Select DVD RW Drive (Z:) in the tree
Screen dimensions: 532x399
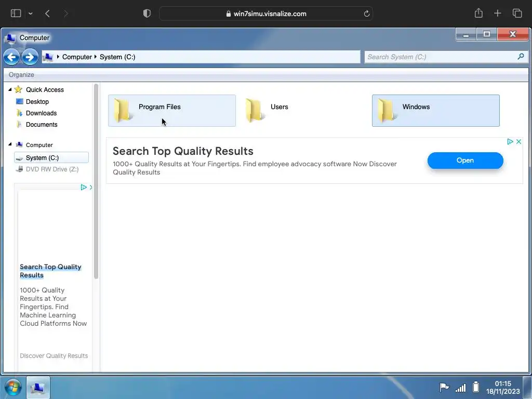tap(52, 169)
